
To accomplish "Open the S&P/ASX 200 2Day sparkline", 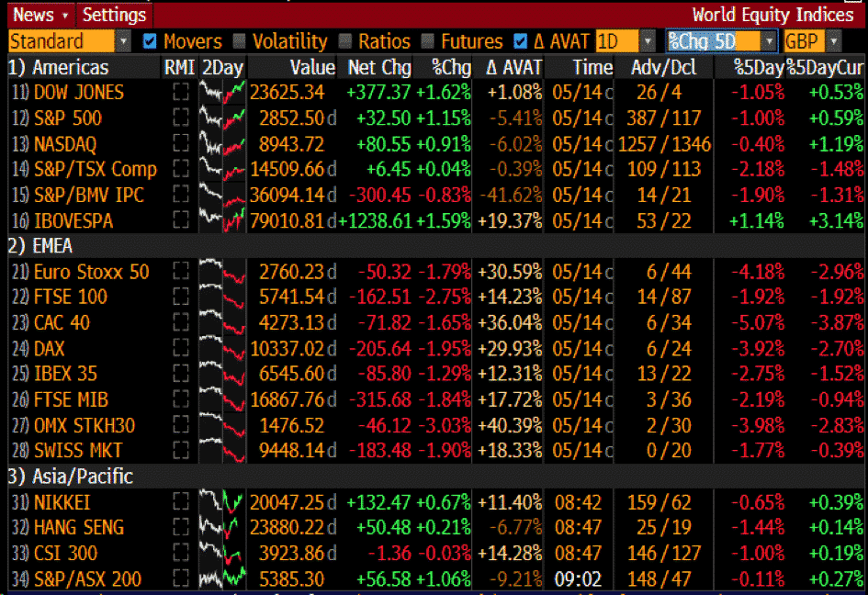I will pyautogui.click(x=222, y=578).
